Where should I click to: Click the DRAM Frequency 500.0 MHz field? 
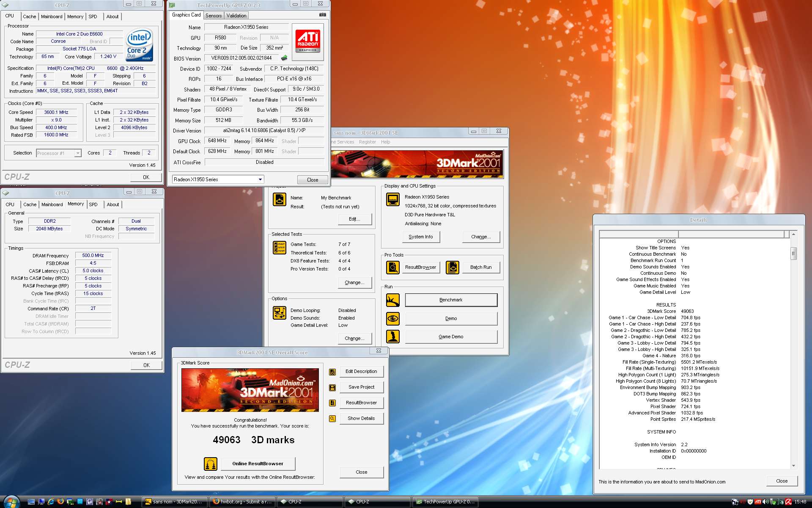pos(93,256)
